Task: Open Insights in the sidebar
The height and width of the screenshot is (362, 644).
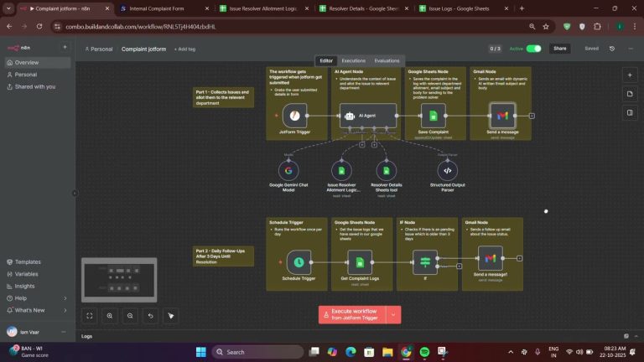Action: pos(38,286)
